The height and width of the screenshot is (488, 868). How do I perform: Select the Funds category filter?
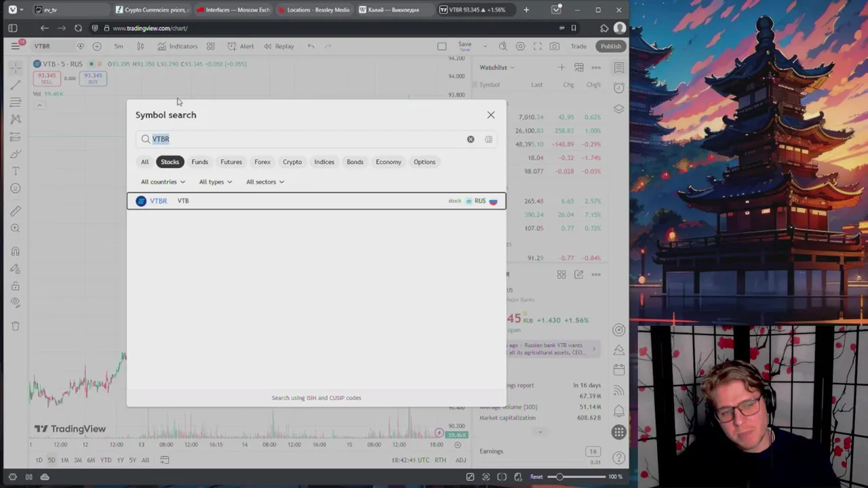point(199,162)
